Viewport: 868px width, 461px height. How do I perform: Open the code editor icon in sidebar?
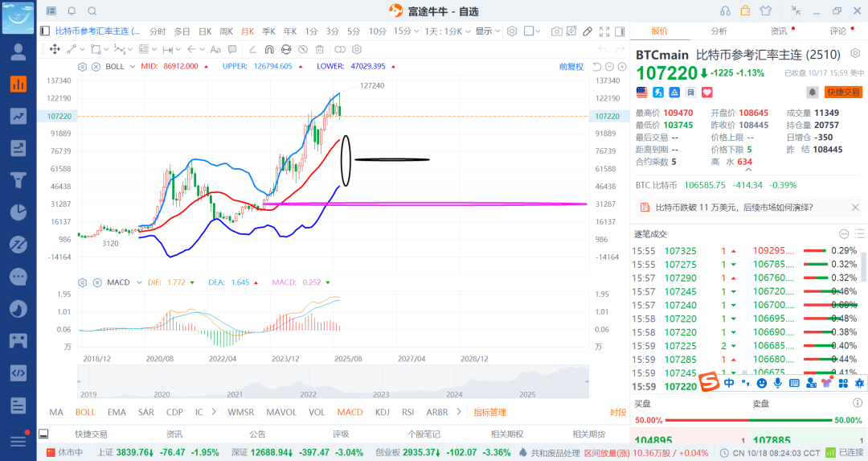click(18, 373)
